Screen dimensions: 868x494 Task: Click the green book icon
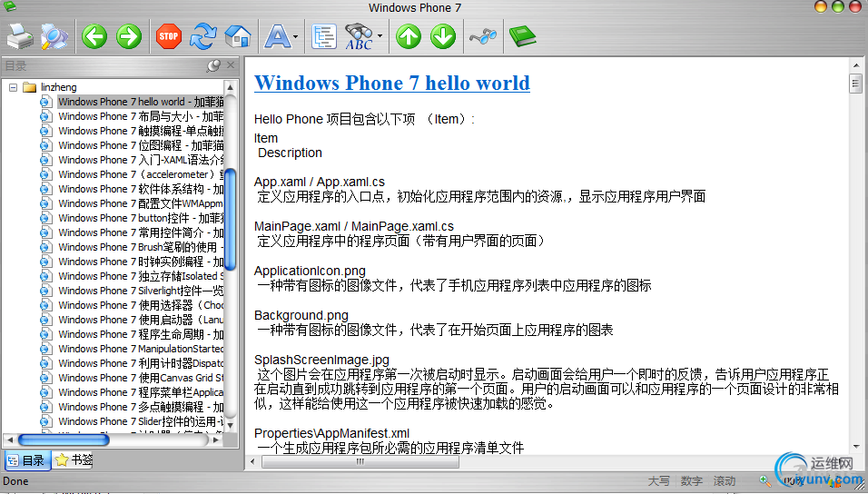523,36
